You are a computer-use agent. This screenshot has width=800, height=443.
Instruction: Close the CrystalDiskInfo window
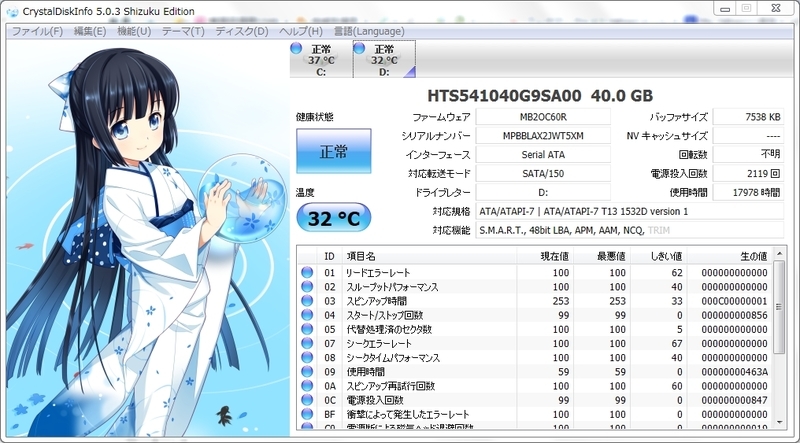pos(776,8)
